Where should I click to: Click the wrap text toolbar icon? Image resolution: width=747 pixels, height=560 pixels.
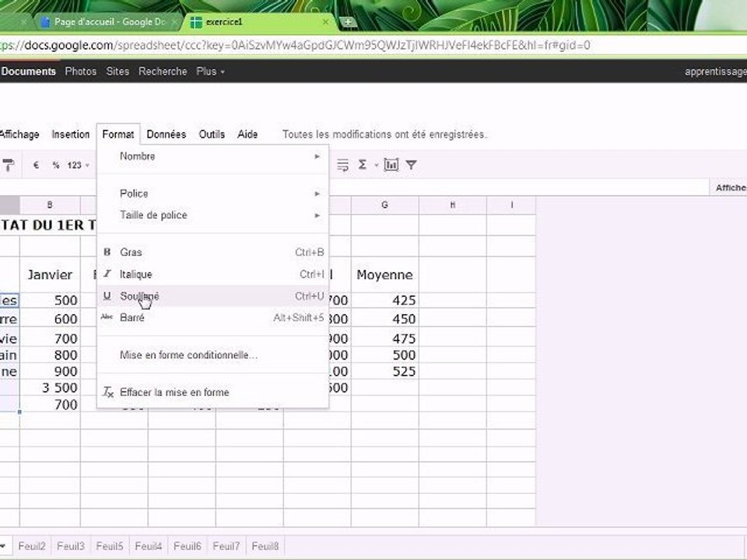[342, 165]
